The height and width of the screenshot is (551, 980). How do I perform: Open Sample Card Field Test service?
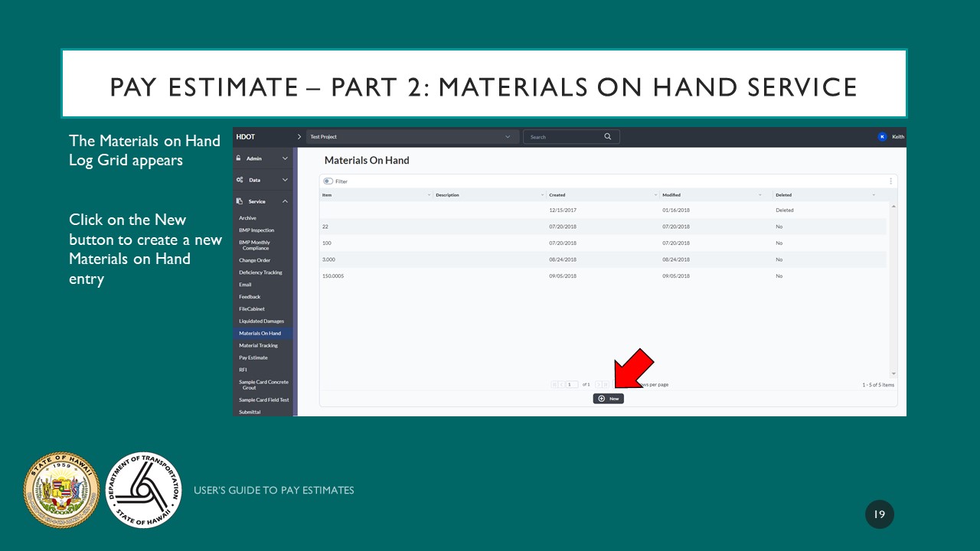click(x=263, y=400)
